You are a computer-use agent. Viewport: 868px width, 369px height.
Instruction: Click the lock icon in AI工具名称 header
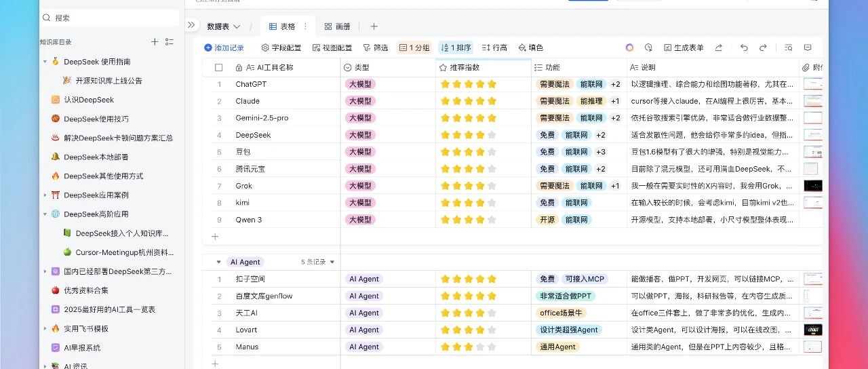(239, 68)
